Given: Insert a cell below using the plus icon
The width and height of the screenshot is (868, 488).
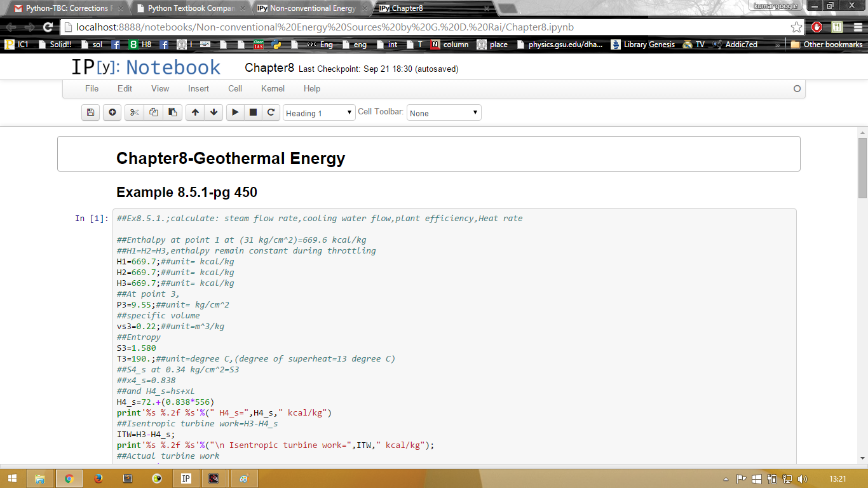Looking at the screenshot, I should (112, 112).
